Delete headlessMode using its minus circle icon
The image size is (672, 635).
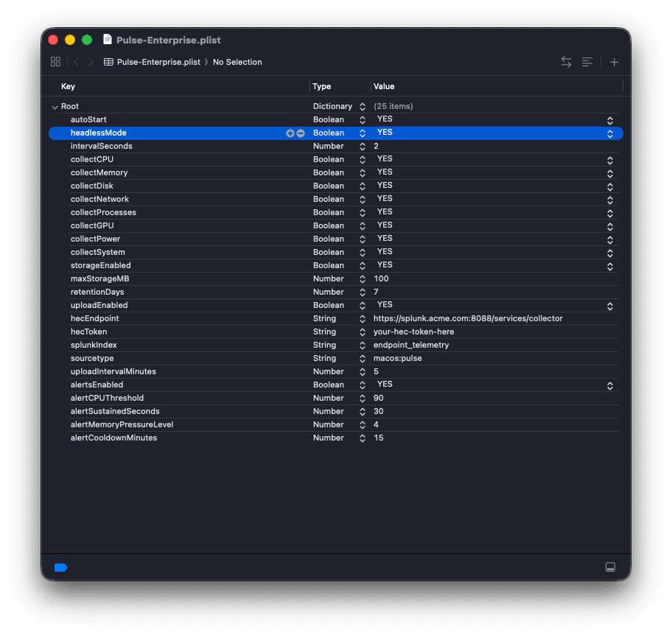[x=301, y=133]
